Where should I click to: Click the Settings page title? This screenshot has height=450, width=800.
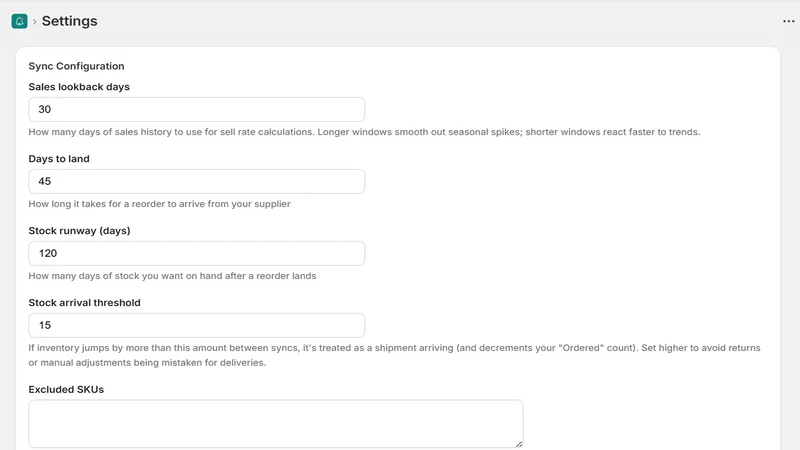tap(69, 21)
